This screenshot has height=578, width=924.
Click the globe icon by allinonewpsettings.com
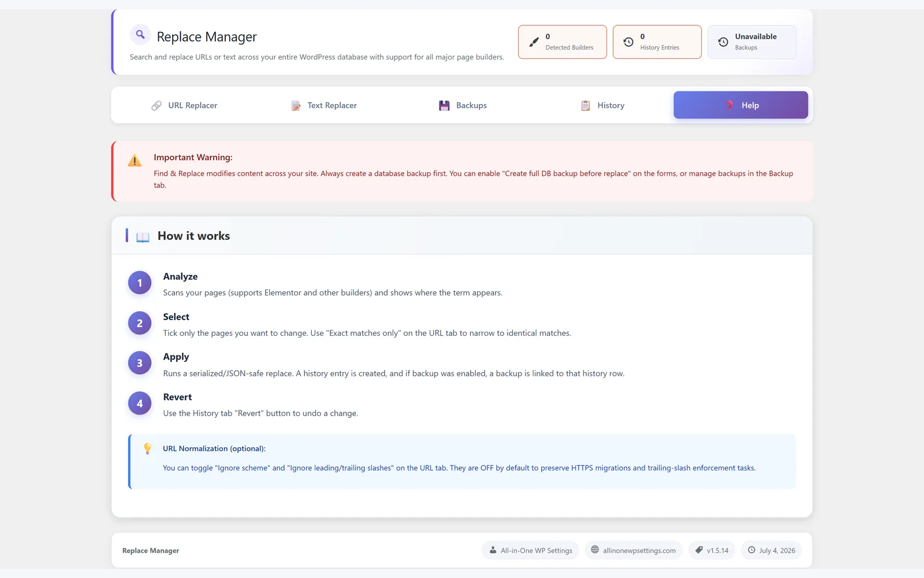(595, 550)
